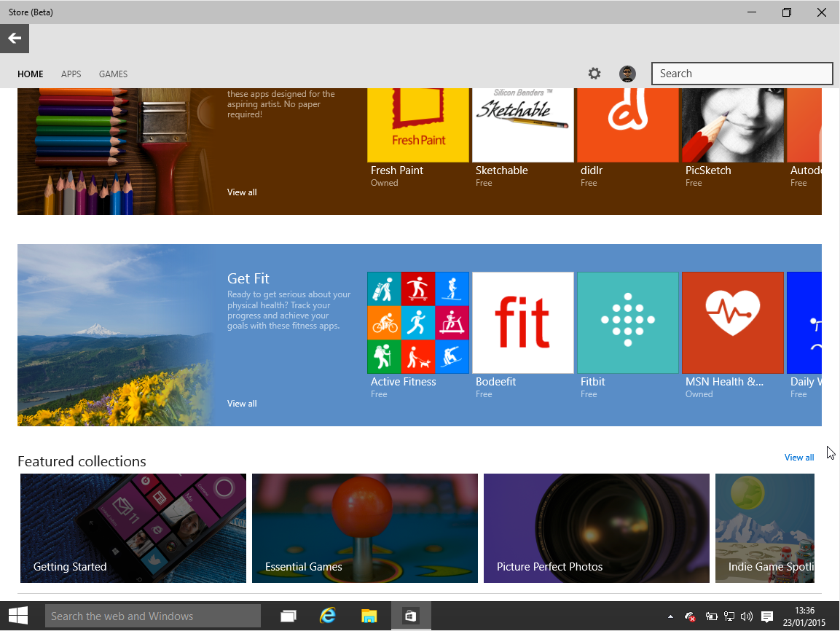Open the Fitbit app tile
The width and height of the screenshot is (840, 631).
627,323
